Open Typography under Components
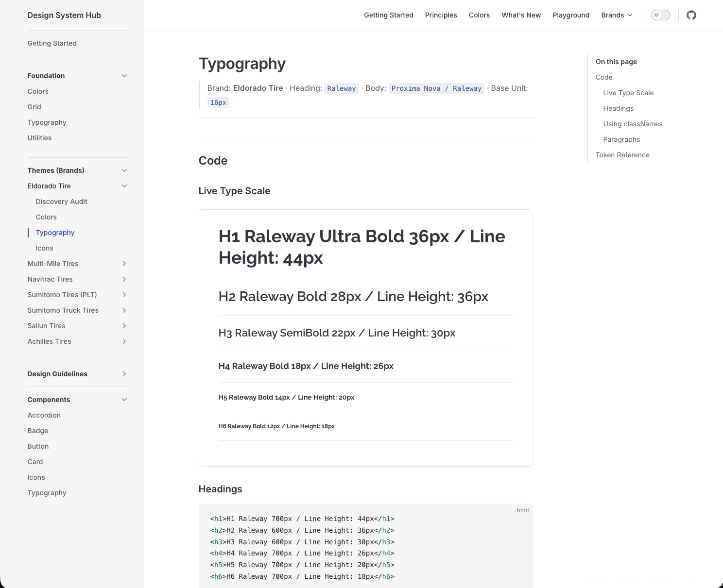Viewport: 723px width, 588px height. [47, 493]
